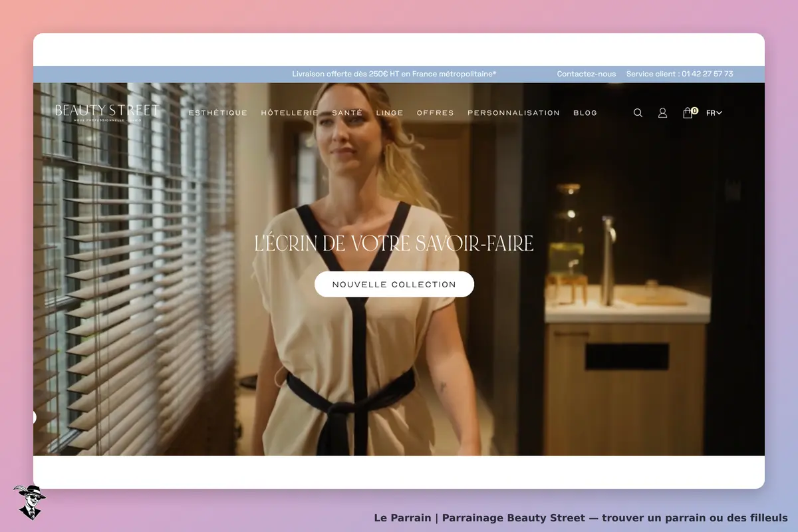Open the user account icon

coord(662,113)
